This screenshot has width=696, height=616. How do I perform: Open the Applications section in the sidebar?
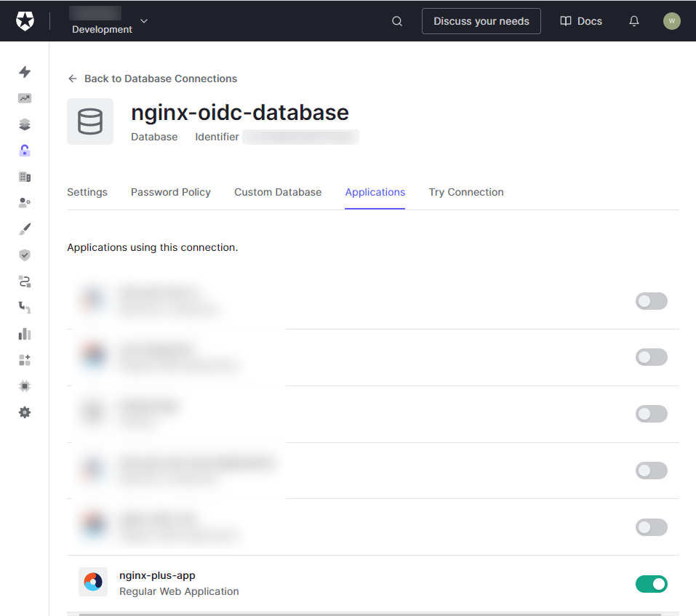pos(24,124)
